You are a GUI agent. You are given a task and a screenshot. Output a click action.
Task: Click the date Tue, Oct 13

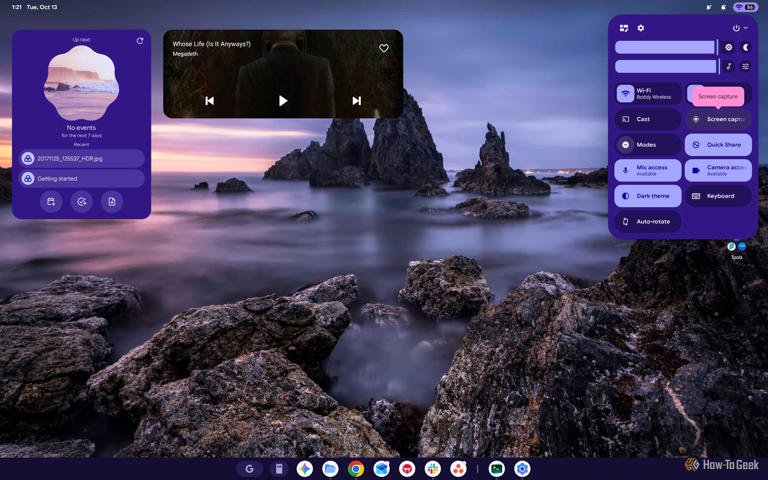click(42, 7)
